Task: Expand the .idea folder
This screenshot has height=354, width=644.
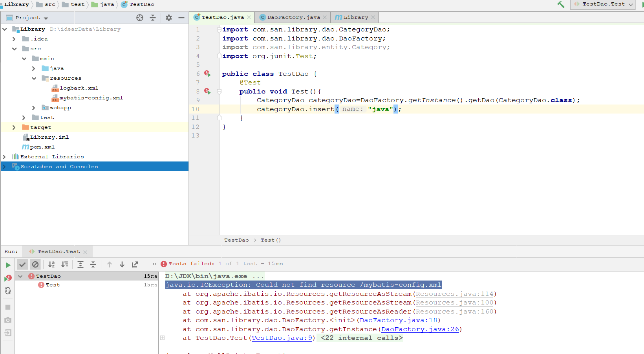Action: [14, 39]
